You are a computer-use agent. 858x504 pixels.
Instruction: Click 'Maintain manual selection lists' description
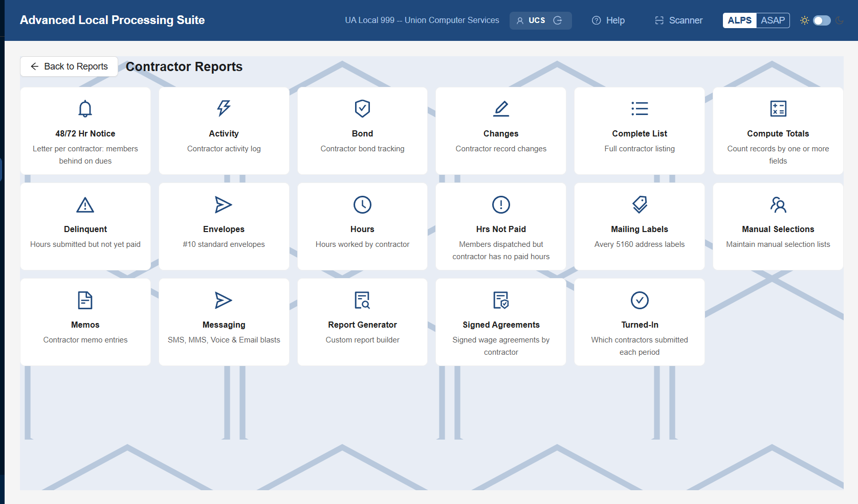tap(778, 244)
